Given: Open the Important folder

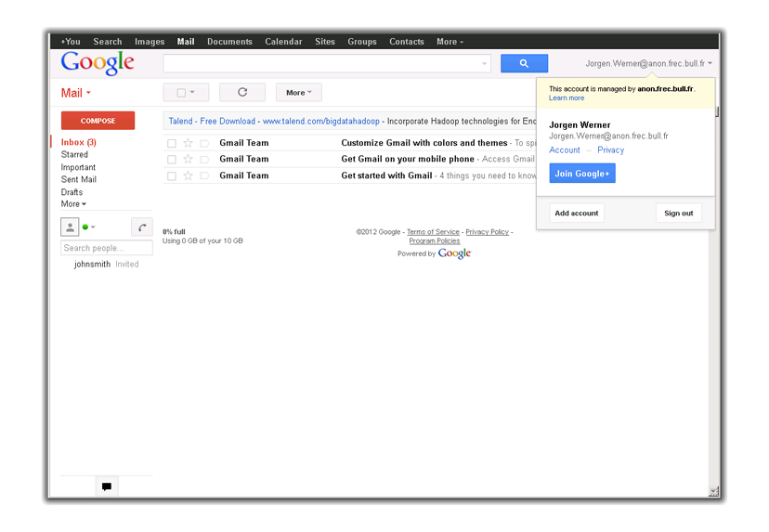Looking at the screenshot, I should click(x=78, y=167).
